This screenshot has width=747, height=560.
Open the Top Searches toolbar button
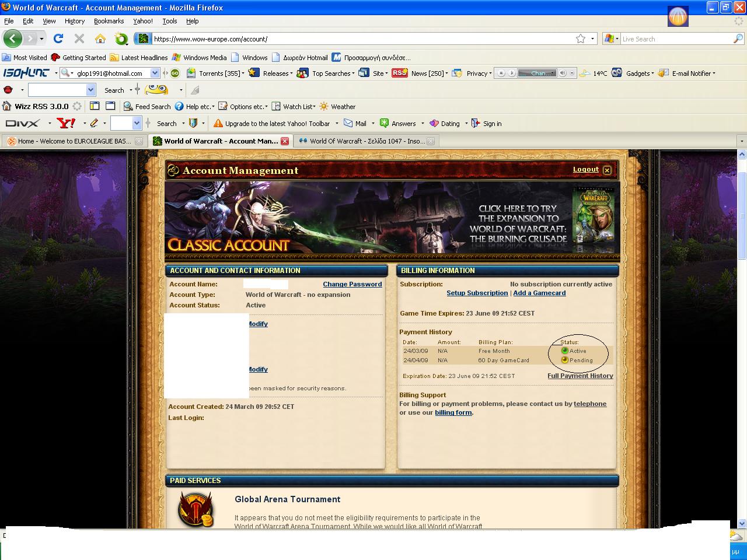pos(326,73)
